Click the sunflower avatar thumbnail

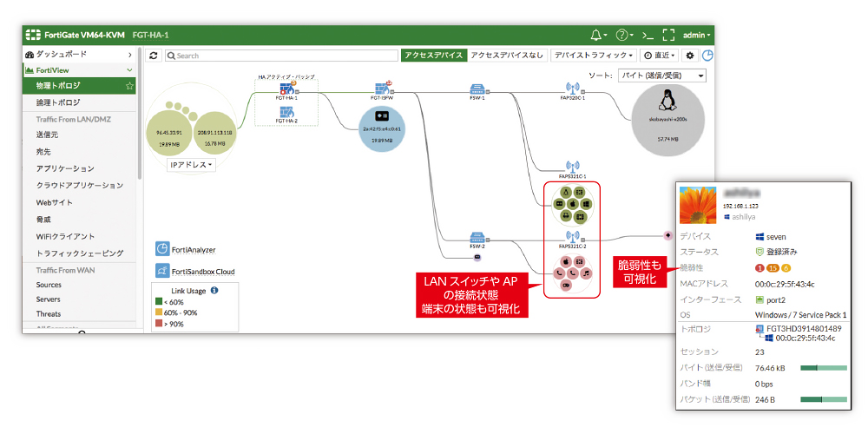[x=699, y=206]
